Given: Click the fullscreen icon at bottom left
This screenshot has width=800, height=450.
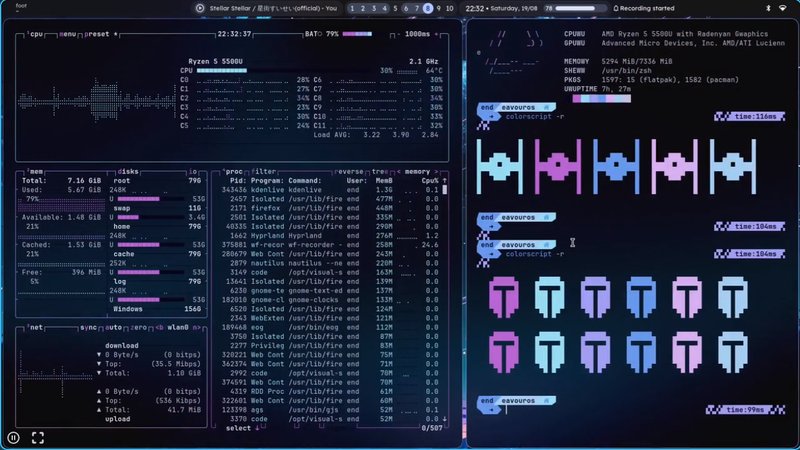Looking at the screenshot, I should tap(38, 437).
